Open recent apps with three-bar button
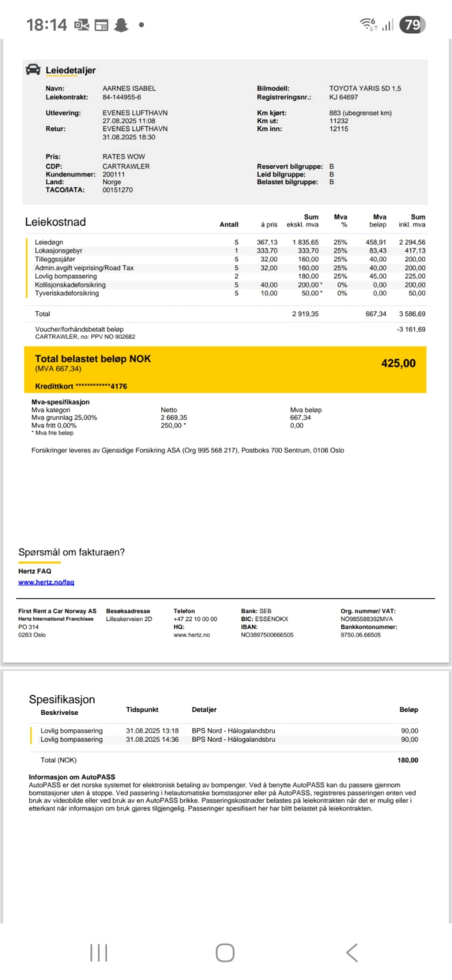Image resolution: width=452 pixels, height=980 pixels. coord(99,952)
